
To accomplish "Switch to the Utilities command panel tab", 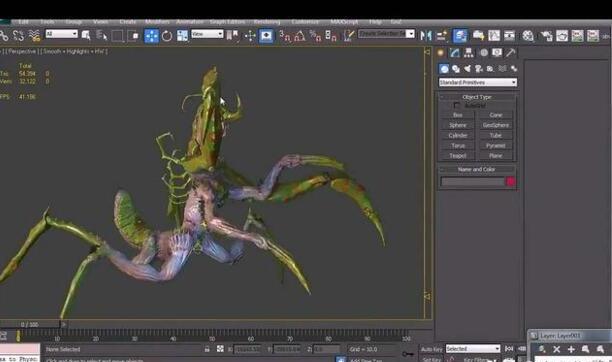I will (x=511, y=53).
